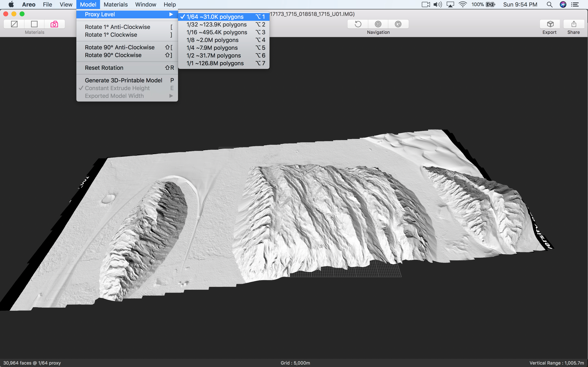The width and height of the screenshot is (588, 367).
Task: Click the diagonal-slash square material icon
Action: point(14,24)
